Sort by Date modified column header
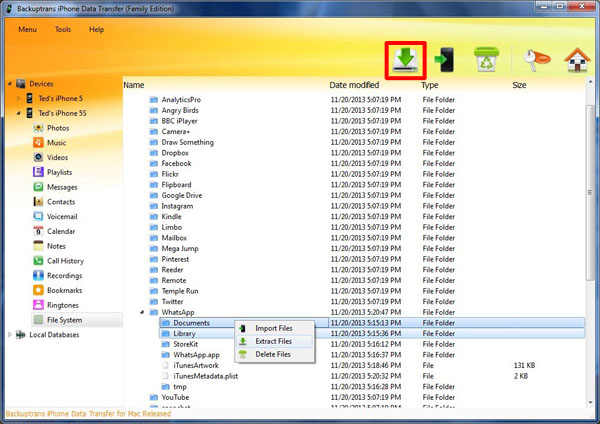Screen dimensions: 600x424 point(354,85)
